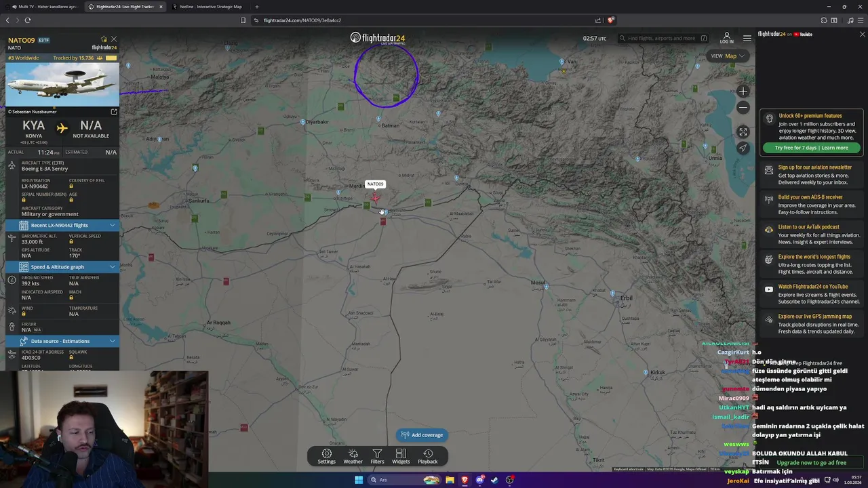Open the Weather layer menu
The height and width of the screenshot is (488, 868).
[353, 456]
